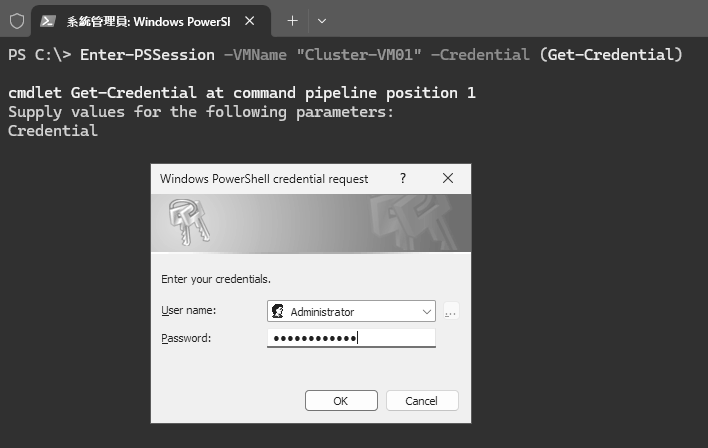The image size is (708, 448).
Task: Close the credential request dialog
Action: click(x=447, y=178)
